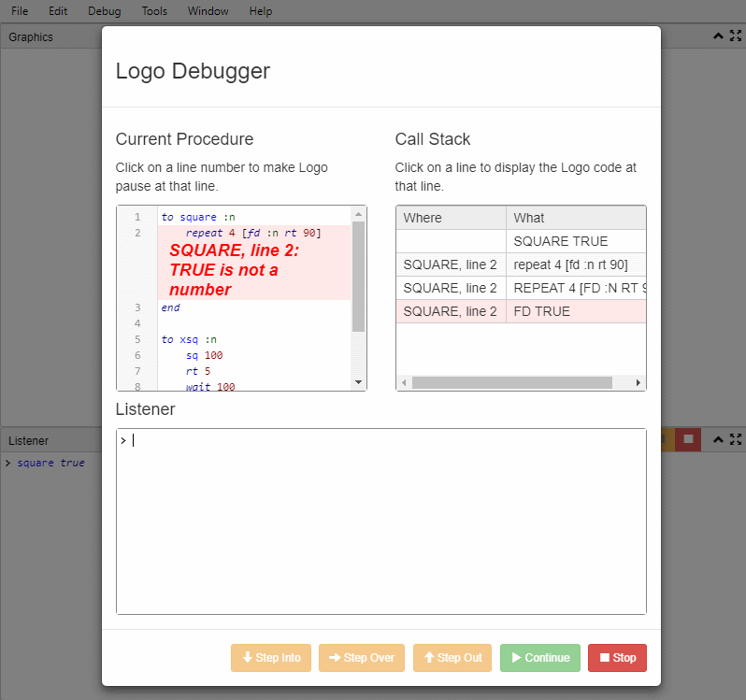Image resolution: width=746 pixels, height=700 pixels.
Task: Maximize the Graphics panel to fullscreen
Action: point(736,36)
